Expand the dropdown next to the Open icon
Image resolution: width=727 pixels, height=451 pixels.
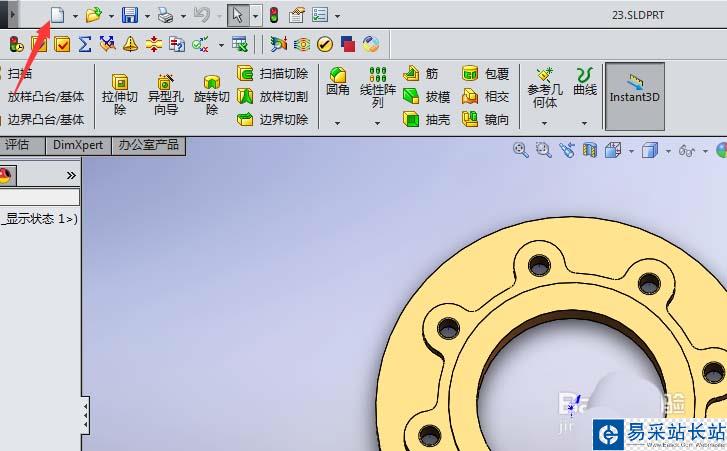tap(111, 16)
